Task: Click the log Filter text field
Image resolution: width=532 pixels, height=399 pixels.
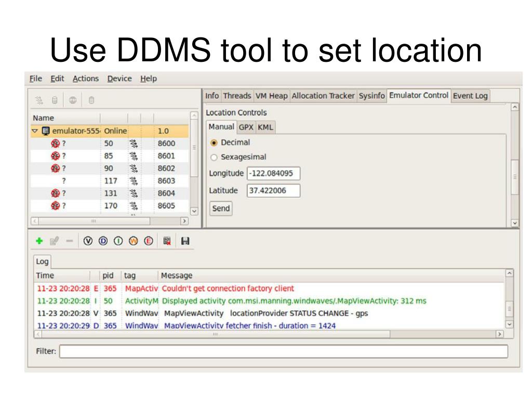Action: [284, 351]
